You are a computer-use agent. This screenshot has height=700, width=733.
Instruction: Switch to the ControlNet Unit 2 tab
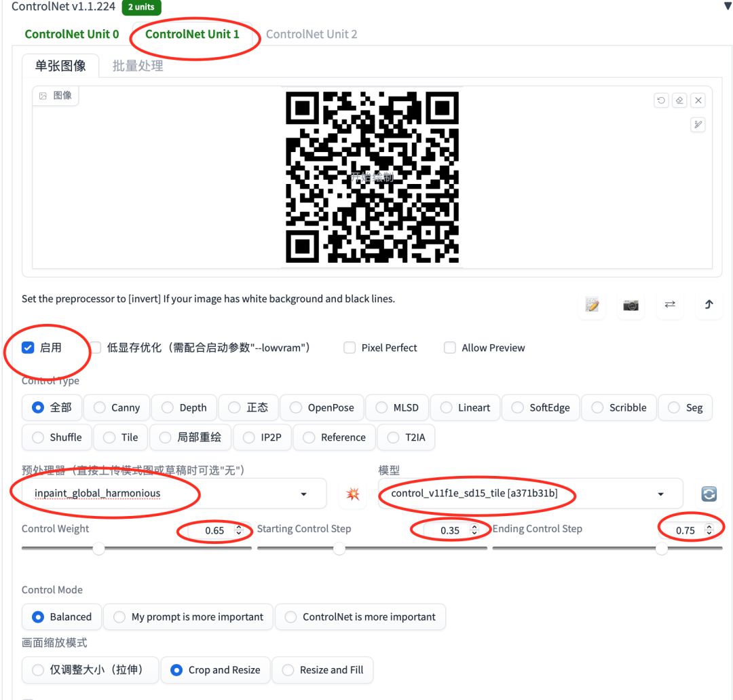pos(312,34)
